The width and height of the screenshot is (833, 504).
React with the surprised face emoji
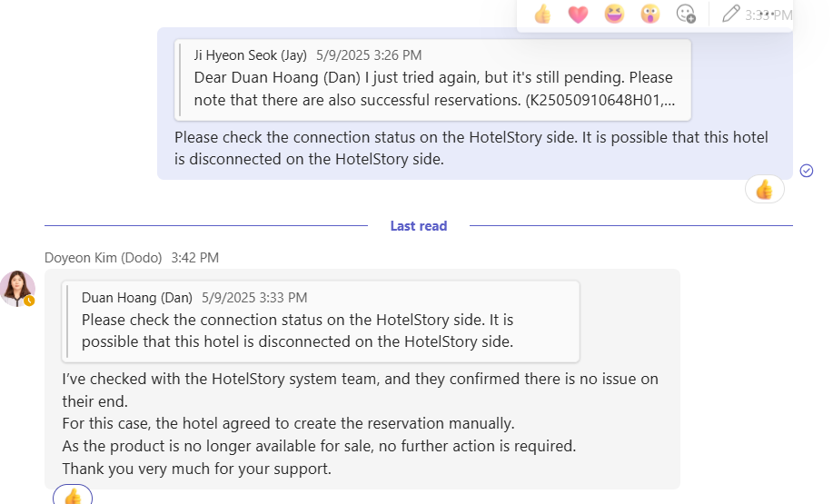coord(650,15)
